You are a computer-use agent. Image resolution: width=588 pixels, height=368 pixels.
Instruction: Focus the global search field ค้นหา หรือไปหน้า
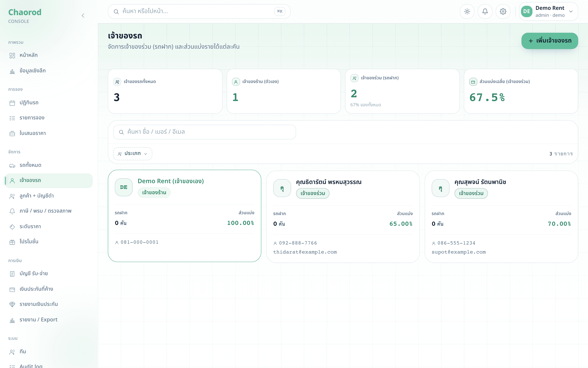click(x=199, y=11)
